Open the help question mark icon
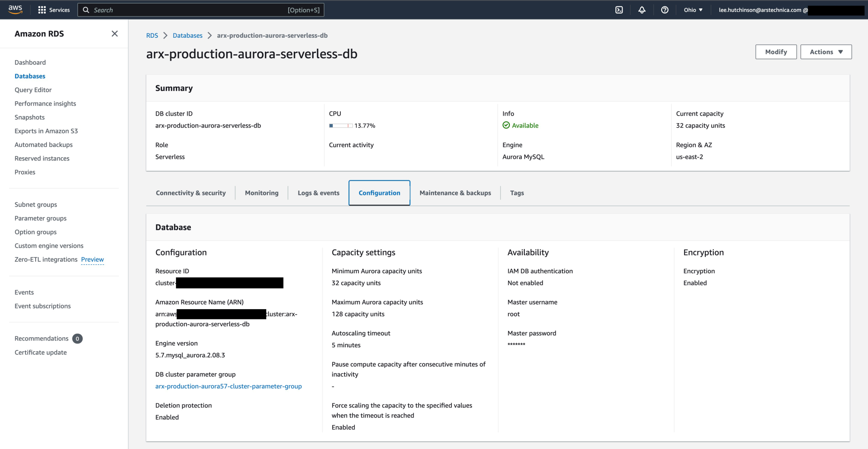 pyautogui.click(x=665, y=10)
